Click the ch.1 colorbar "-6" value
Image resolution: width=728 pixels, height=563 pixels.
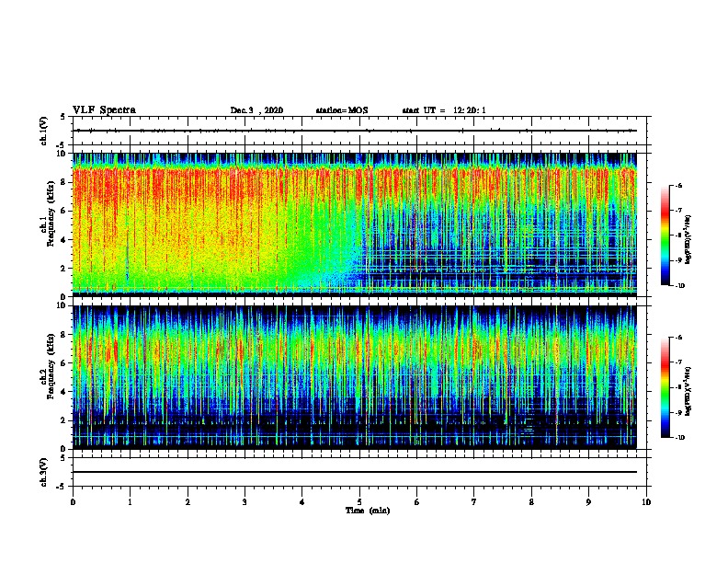coord(679,185)
